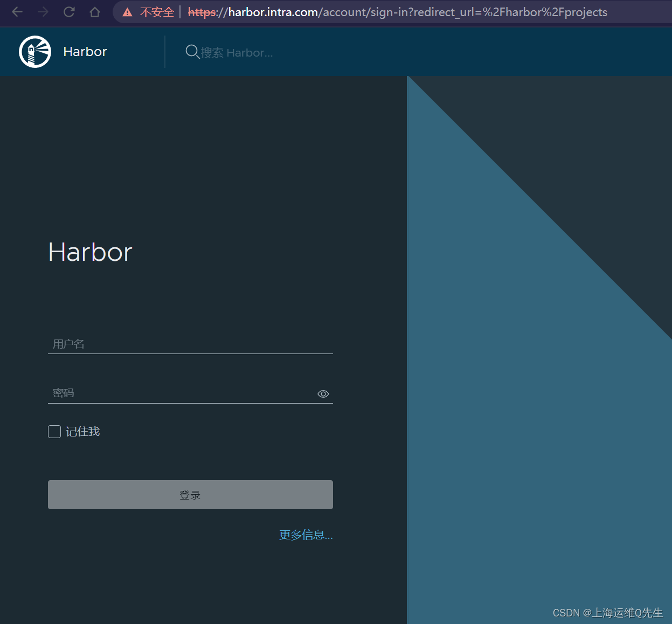This screenshot has height=624, width=672.
Task: Focus the 用户名 username field
Action: pyautogui.click(x=190, y=344)
